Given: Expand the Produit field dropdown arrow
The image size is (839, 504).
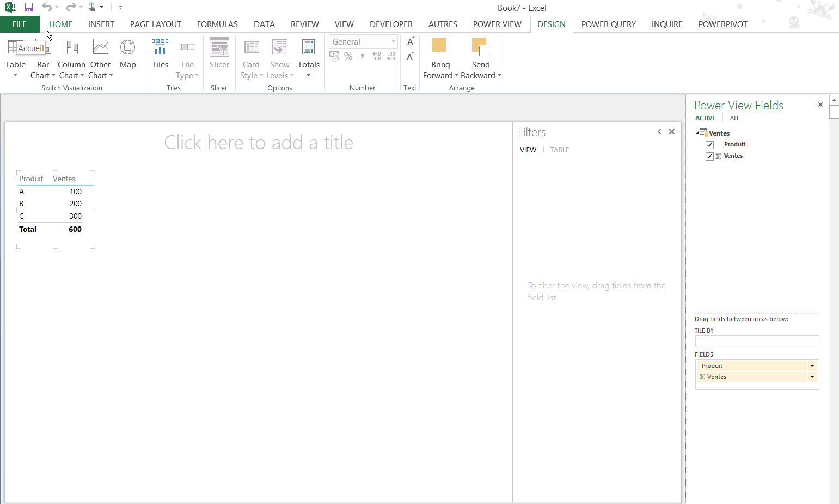Looking at the screenshot, I should click(812, 366).
